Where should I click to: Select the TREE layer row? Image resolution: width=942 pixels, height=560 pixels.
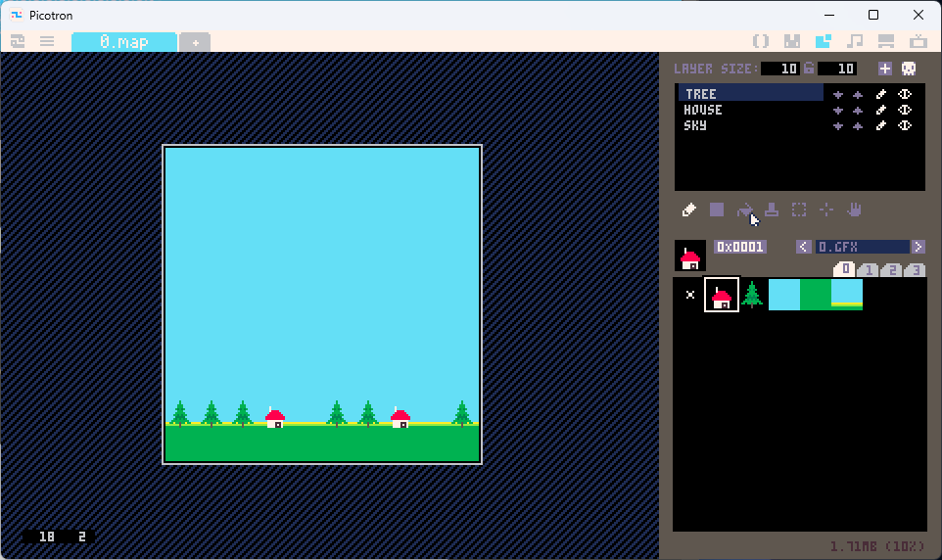tap(751, 94)
